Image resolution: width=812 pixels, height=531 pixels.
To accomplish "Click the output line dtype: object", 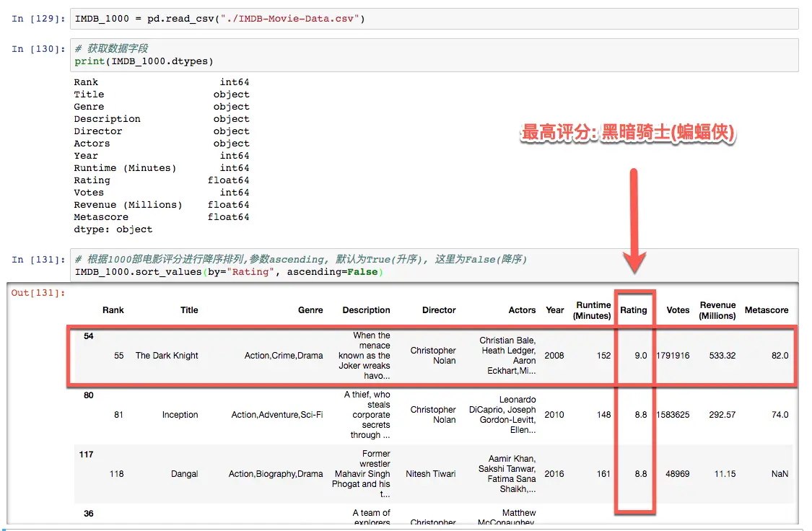I will [x=113, y=229].
